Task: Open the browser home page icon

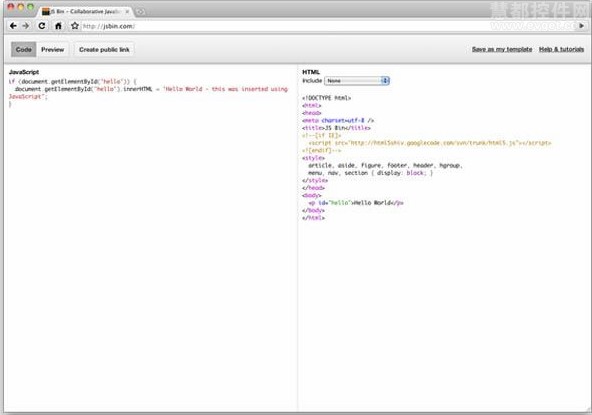Action: pyautogui.click(x=58, y=26)
